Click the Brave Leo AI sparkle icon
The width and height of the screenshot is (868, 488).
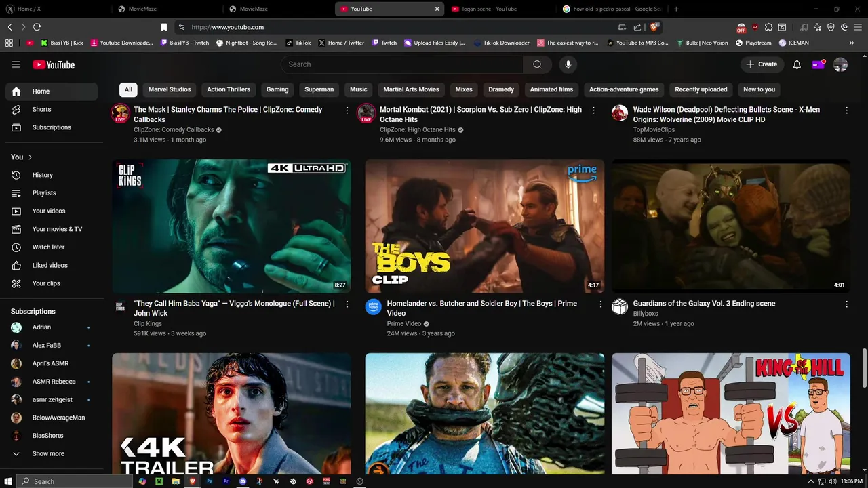point(817,27)
